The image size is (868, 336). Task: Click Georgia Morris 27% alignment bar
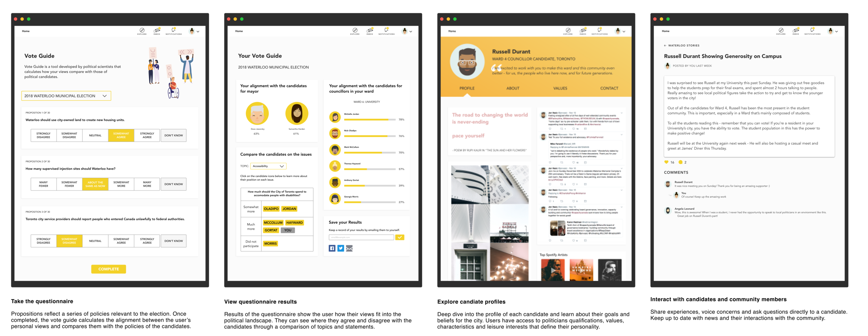pos(370,202)
